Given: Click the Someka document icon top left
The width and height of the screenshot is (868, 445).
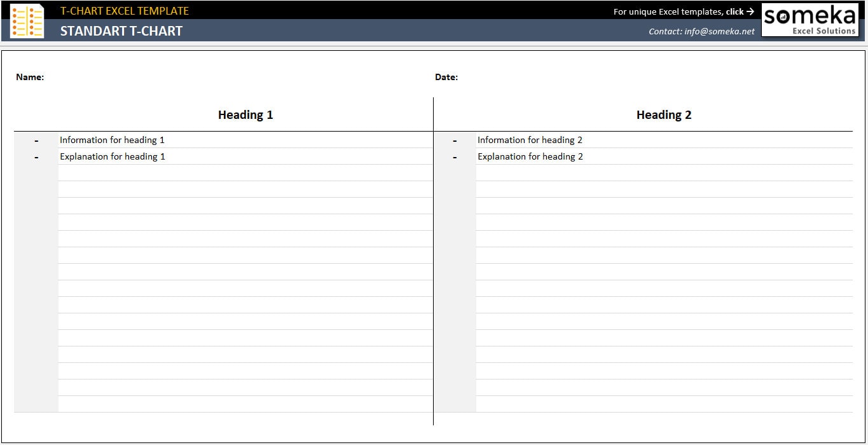Looking at the screenshot, I should click(x=27, y=19).
